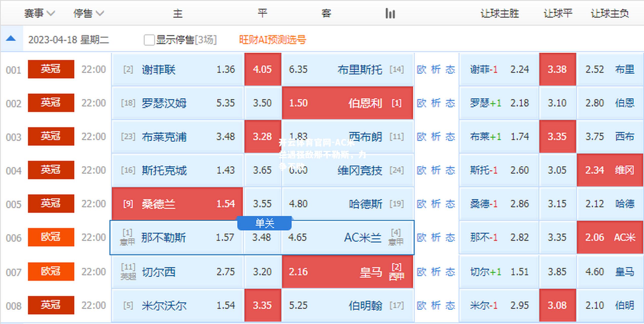This screenshot has height=324, width=644.
Task: Open 态 link for match 001
Action: tap(450, 69)
